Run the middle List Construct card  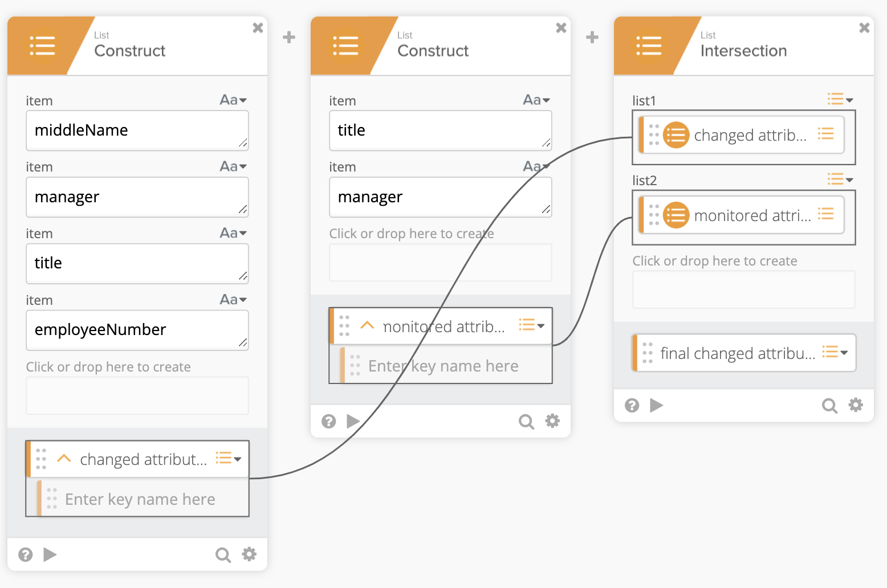pyautogui.click(x=353, y=421)
